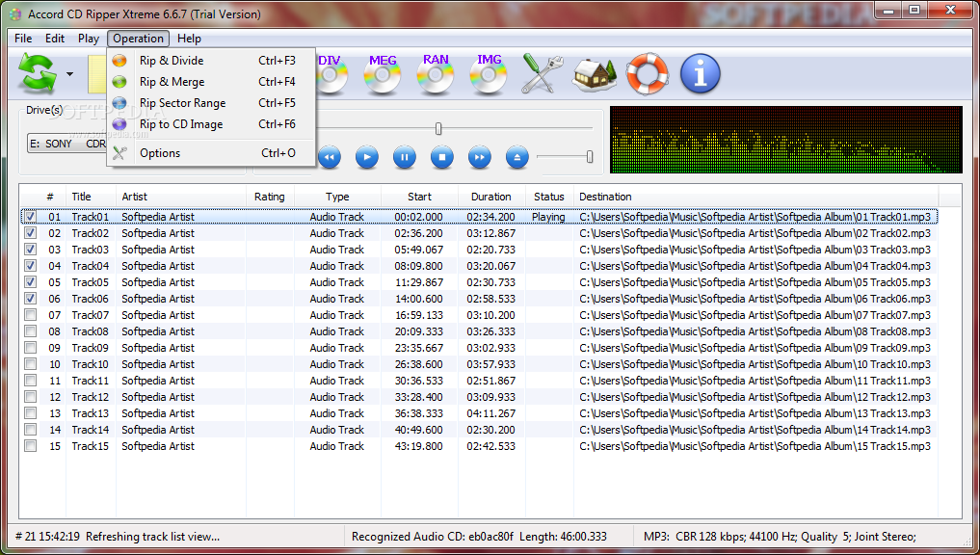The height and width of the screenshot is (555, 980).
Task: Open the Edit menu
Action: tap(55, 39)
